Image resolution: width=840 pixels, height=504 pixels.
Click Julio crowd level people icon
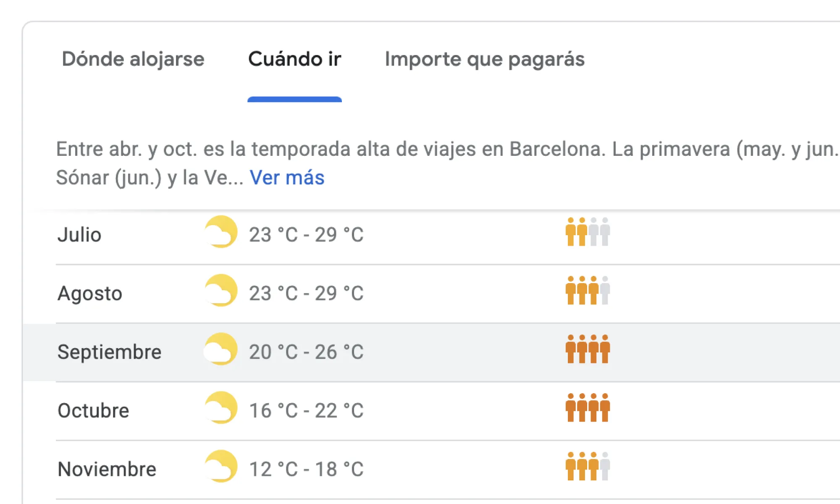(588, 232)
